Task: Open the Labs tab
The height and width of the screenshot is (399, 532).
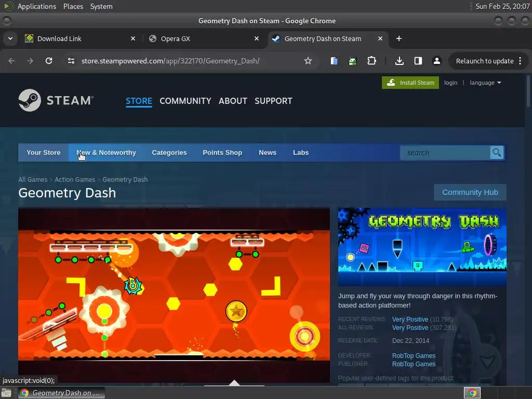Action: 301,153
